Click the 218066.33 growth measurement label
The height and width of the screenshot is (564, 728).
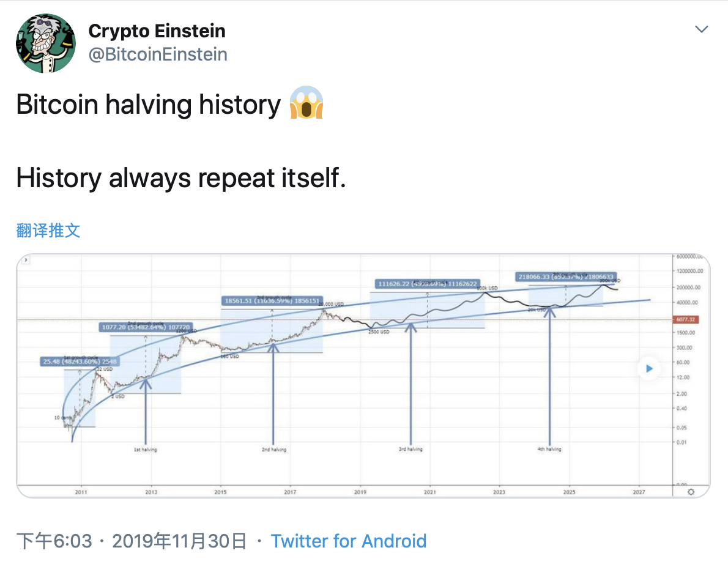(x=565, y=276)
